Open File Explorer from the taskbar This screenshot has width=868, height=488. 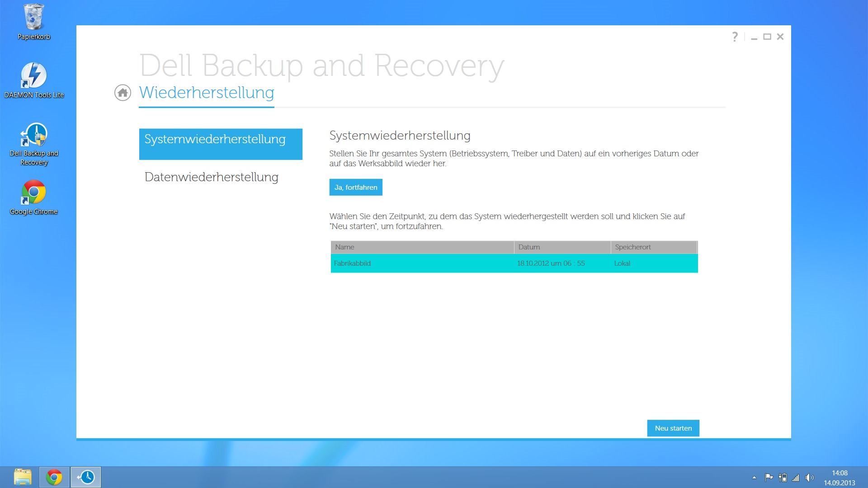(x=23, y=477)
